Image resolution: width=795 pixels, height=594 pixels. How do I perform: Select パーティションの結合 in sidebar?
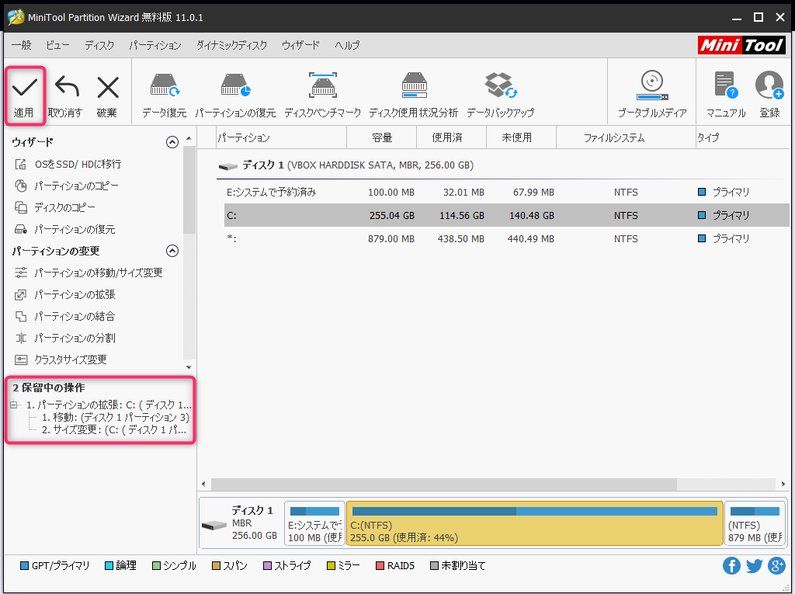point(64,316)
